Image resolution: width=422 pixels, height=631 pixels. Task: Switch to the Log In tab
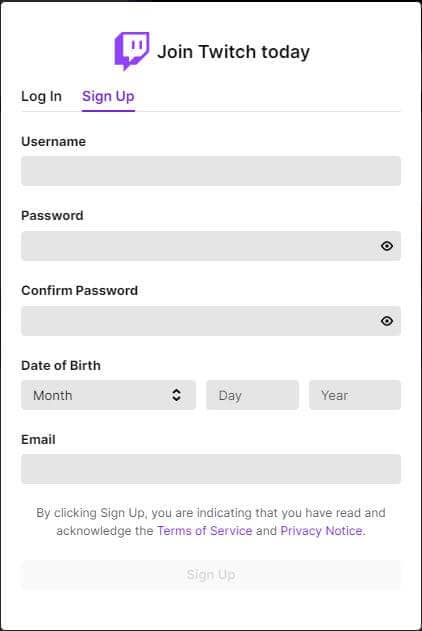coord(41,97)
